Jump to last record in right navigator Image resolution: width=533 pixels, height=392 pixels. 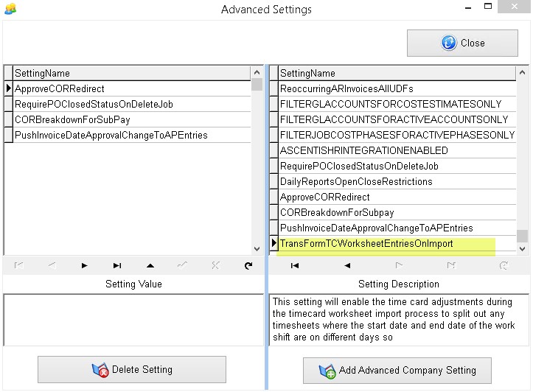(451, 266)
